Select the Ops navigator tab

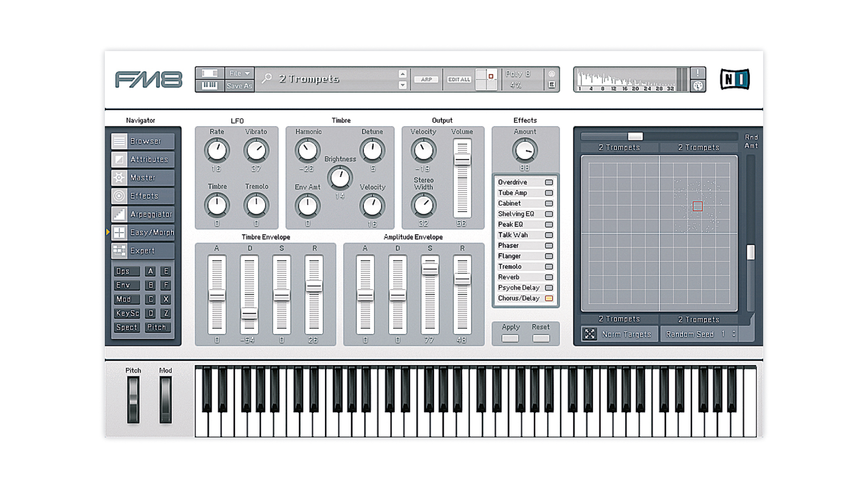[x=127, y=271]
